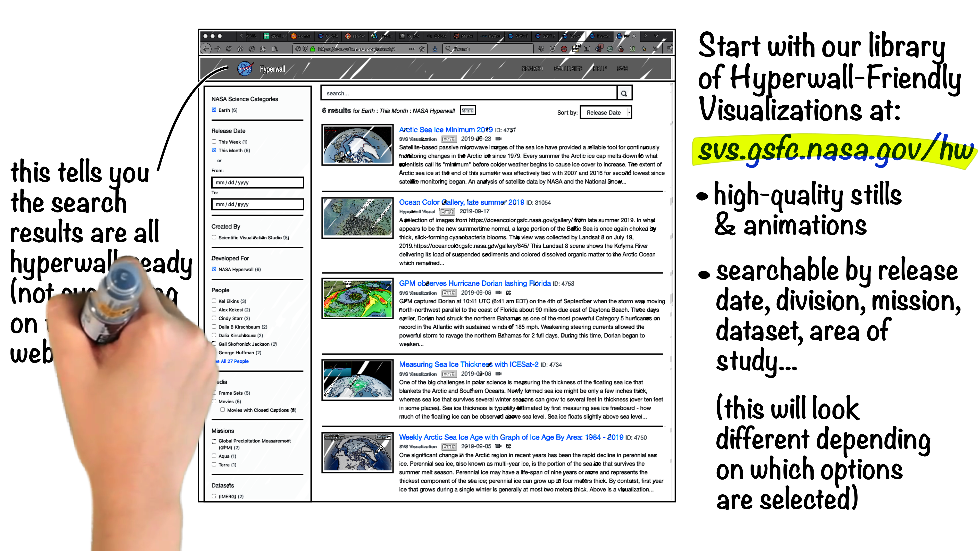Click the To date input field
Viewport: 980px width, 551px height.
point(258,204)
